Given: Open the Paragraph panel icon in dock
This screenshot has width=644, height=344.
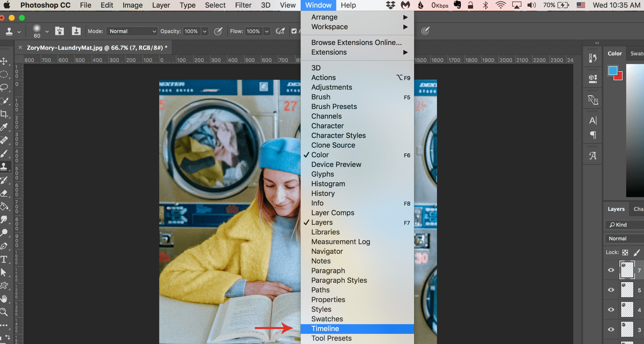Looking at the screenshot, I should click(592, 135).
